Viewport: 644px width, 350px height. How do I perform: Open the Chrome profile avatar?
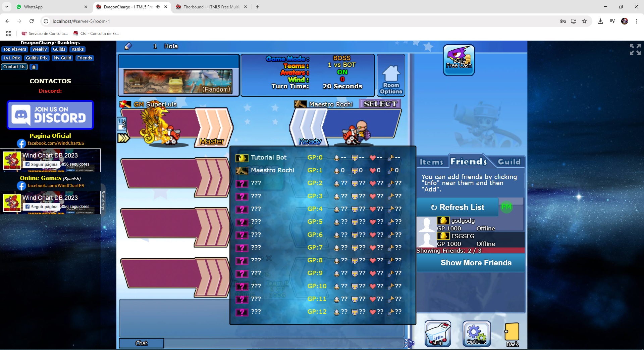coord(625,21)
